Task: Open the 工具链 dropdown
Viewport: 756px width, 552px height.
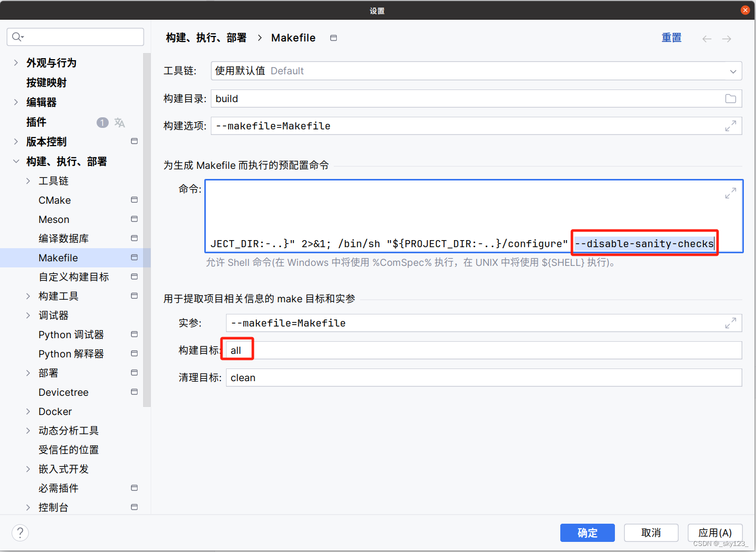Action: [x=733, y=71]
